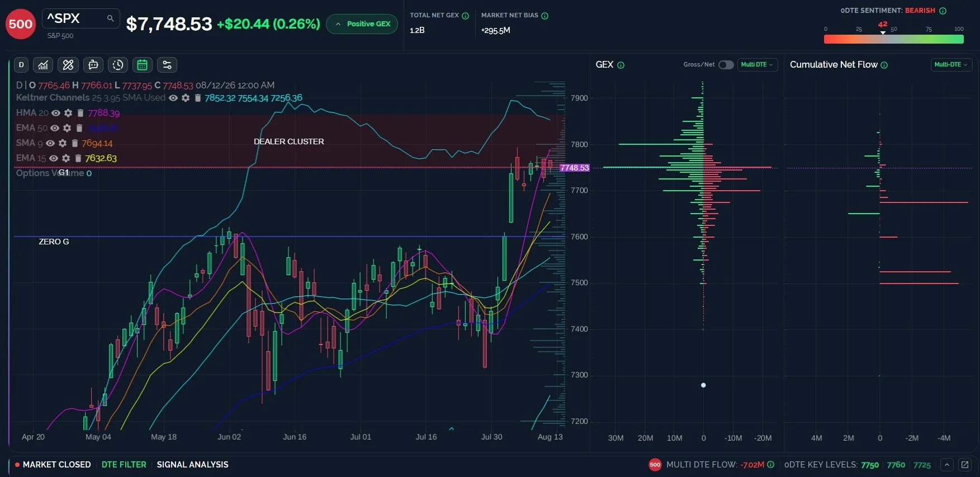Click the red 500 logo badge
The width and height of the screenshot is (980, 477).
pos(21,24)
